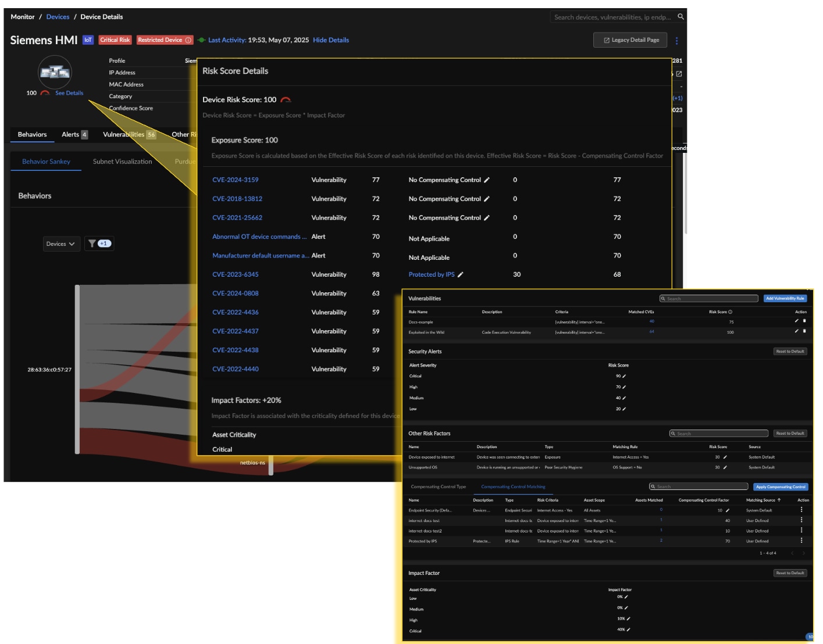This screenshot has height=644, width=823.
Task: Click the global search magnifier icon
Action: coord(681,17)
